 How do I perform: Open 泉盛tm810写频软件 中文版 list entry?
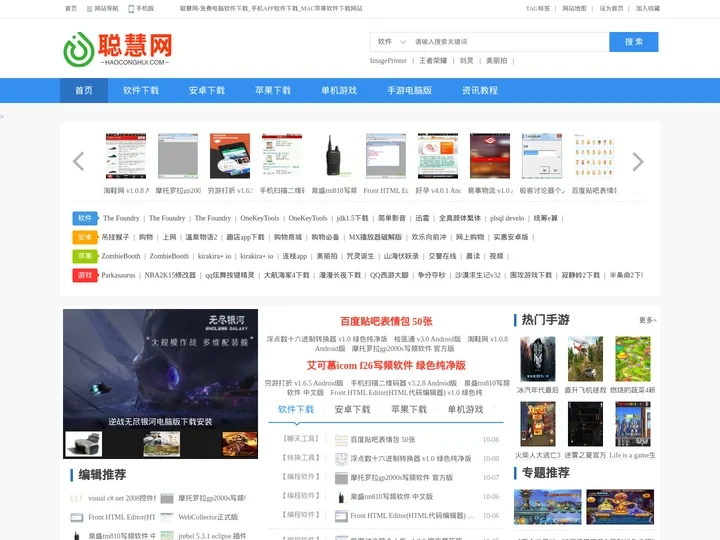click(391, 496)
